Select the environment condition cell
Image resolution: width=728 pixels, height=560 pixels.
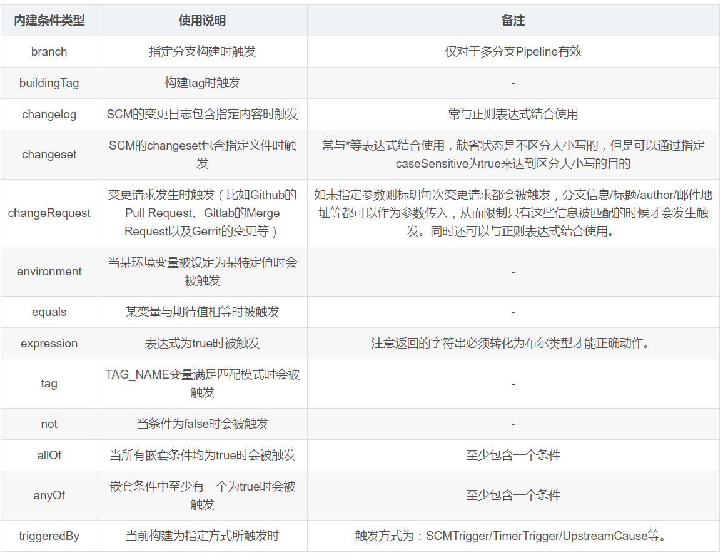49,271
